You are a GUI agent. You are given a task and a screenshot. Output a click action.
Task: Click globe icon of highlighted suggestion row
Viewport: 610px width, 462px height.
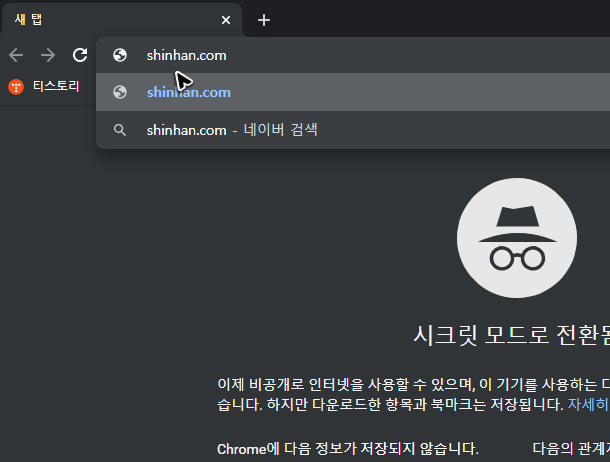(x=120, y=92)
